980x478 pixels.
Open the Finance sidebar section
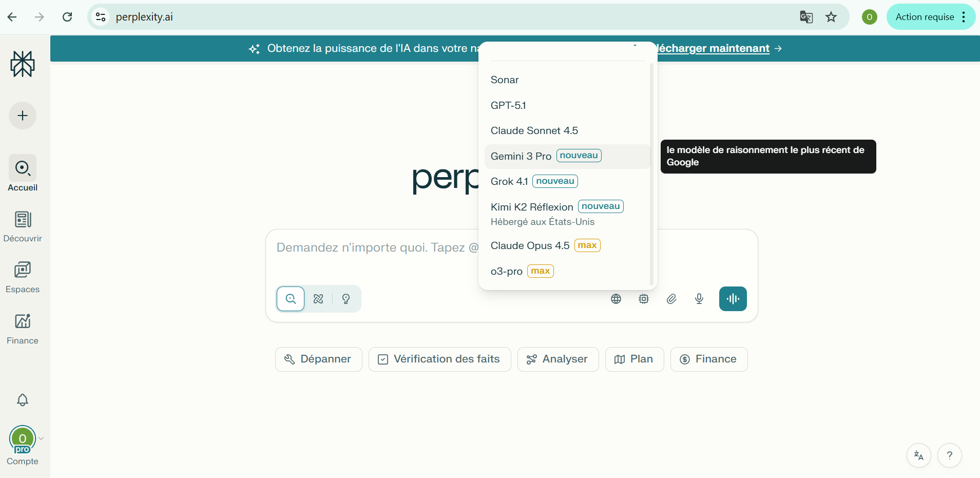[23, 329]
